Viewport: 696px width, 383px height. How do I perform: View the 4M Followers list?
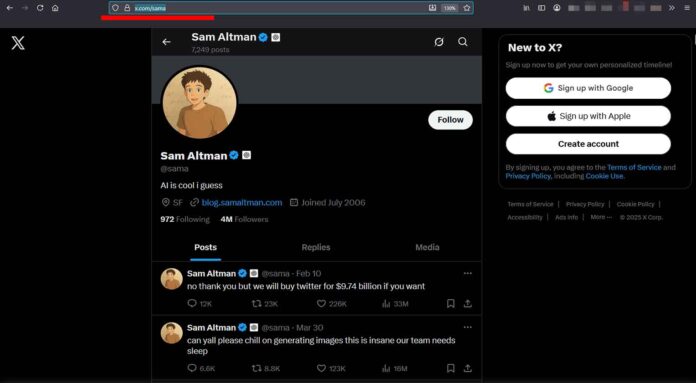(x=244, y=219)
